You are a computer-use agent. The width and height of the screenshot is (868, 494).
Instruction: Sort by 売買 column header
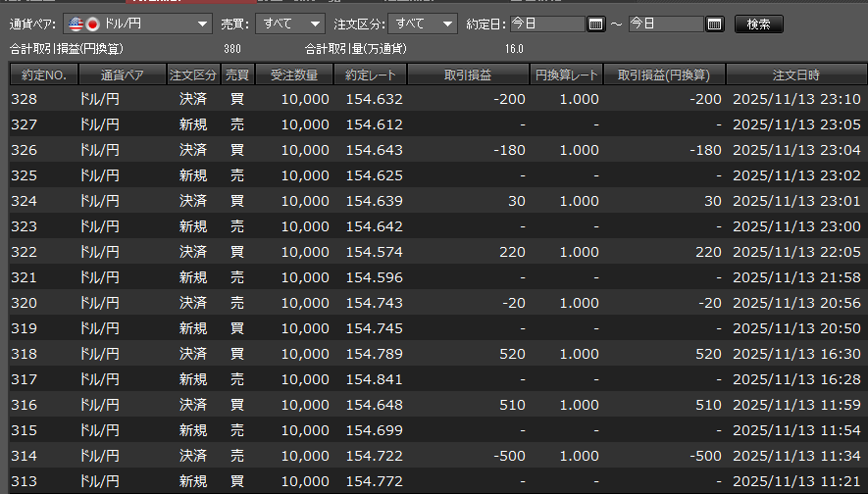click(237, 74)
